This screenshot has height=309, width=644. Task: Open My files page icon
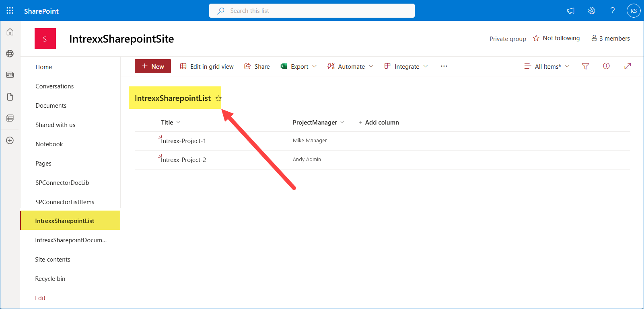click(x=10, y=97)
